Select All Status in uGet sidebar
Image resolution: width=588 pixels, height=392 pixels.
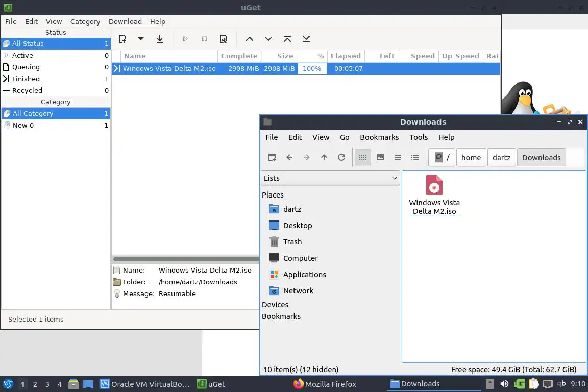coord(56,43)
